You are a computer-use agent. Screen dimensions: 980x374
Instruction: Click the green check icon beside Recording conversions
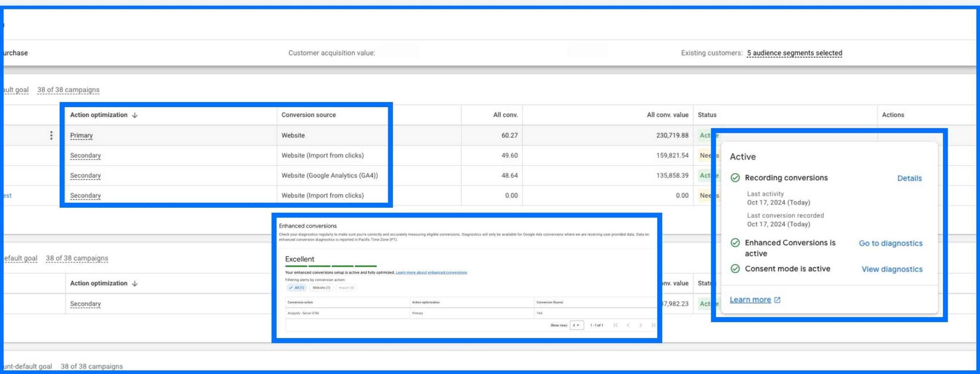[735, 178]
